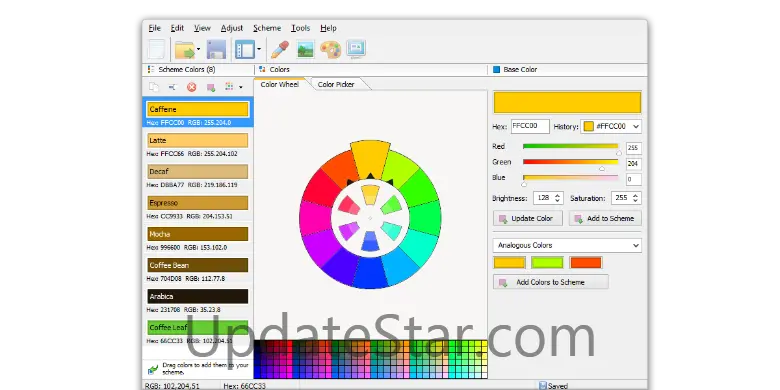The image size is (780, 390).
Task: Click the Blue slider track
Action: [x=570, y=177]
